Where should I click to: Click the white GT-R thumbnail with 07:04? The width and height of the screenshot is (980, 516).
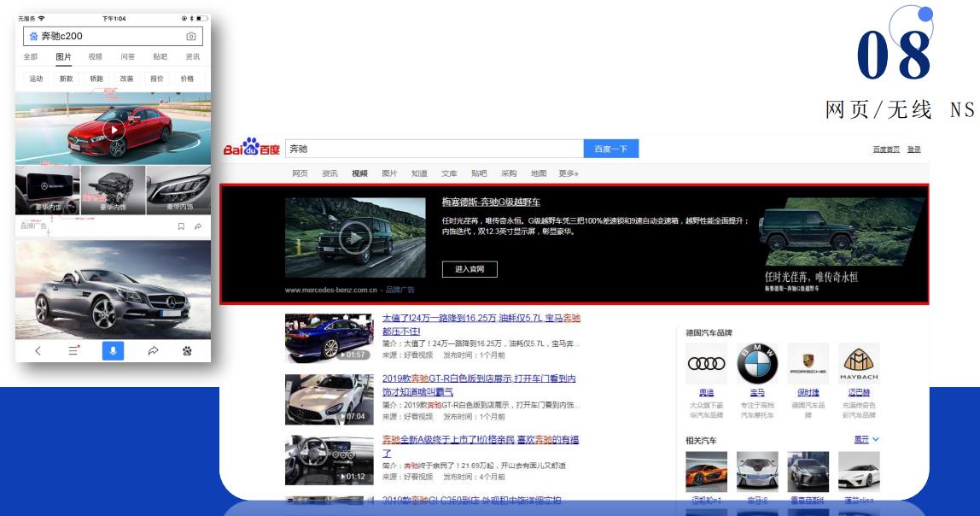(x=330, y=400)
